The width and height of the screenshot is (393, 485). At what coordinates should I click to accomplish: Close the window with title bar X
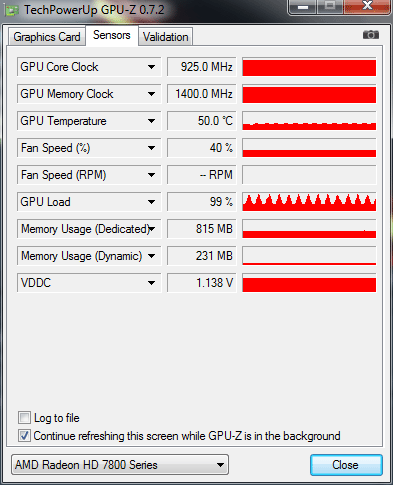click(x=367, y=7)
